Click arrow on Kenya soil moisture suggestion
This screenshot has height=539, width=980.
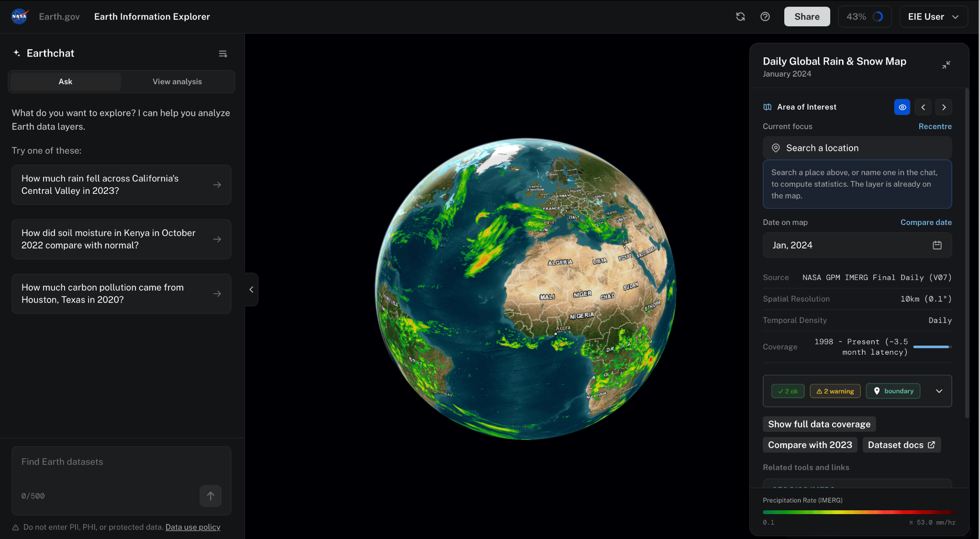(x=217, y=239)
